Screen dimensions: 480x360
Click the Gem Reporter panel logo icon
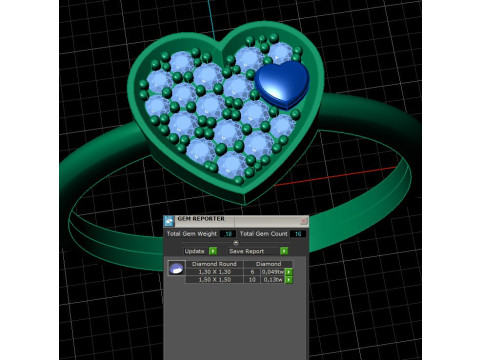[x=169, y=221]
